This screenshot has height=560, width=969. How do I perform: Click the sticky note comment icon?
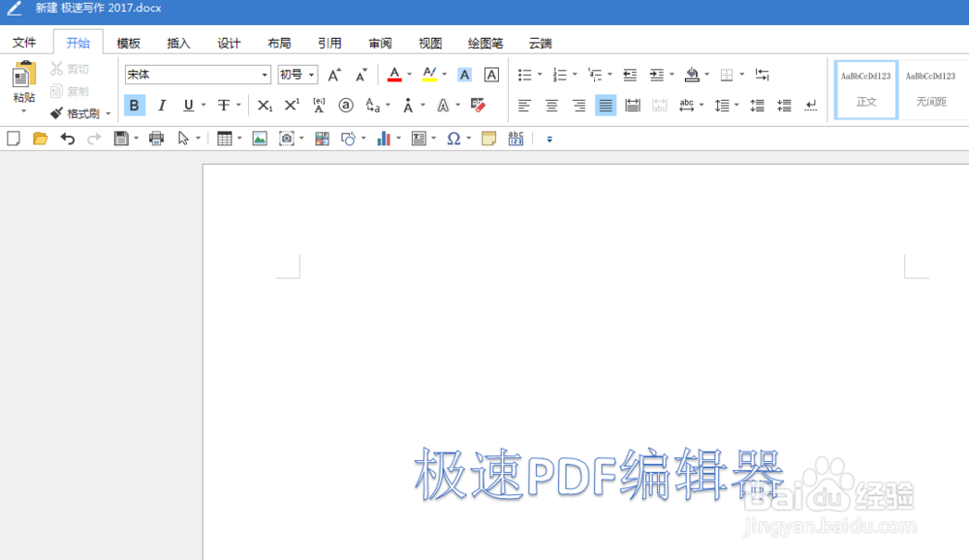pyautogui.click(x=488, y=139)
